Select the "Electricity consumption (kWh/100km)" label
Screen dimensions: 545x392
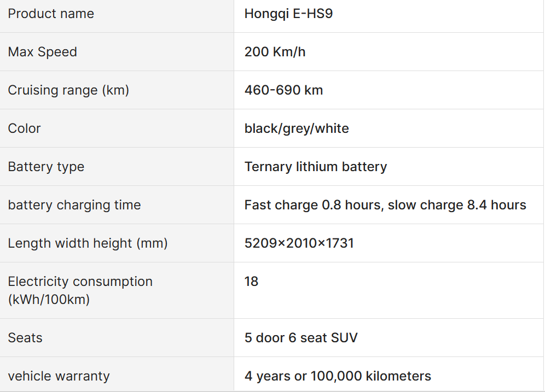[80, 290]
